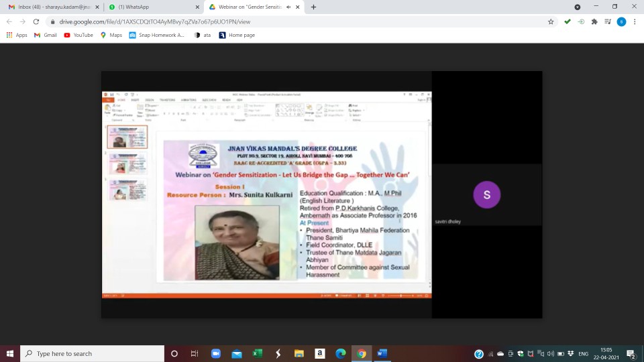Open Windows Security shield tray icon
644x362 pixels.
(521, 354)
